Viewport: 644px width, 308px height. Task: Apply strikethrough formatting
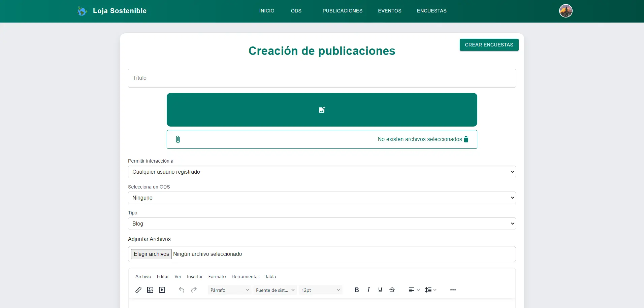(392, 290)
